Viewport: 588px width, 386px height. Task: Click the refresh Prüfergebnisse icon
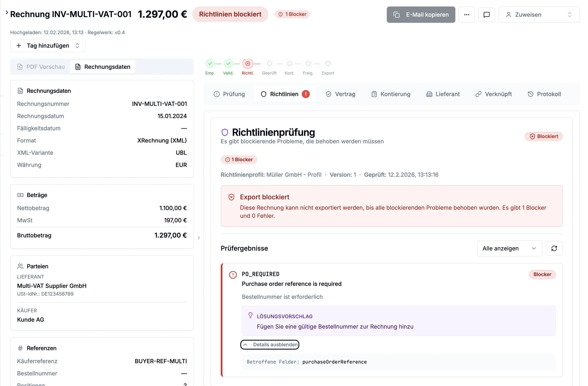point(554,248)
